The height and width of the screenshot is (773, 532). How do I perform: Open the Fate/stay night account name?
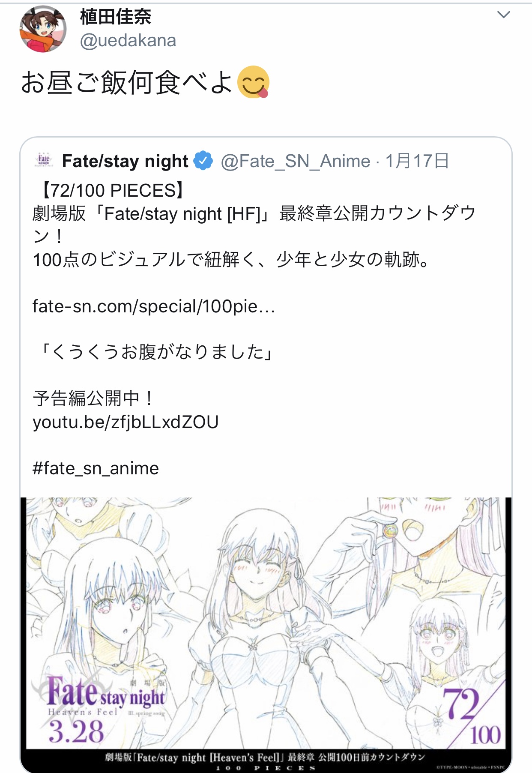[125, 161]
